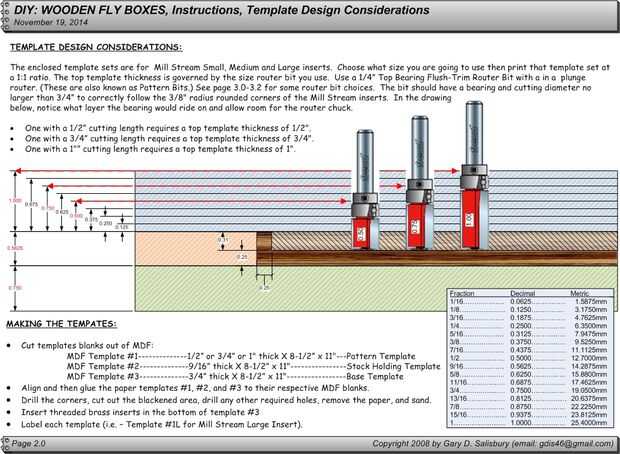Click the 'Decimal' column header in the table
This screenshot has width=620, height=454.
522,293
